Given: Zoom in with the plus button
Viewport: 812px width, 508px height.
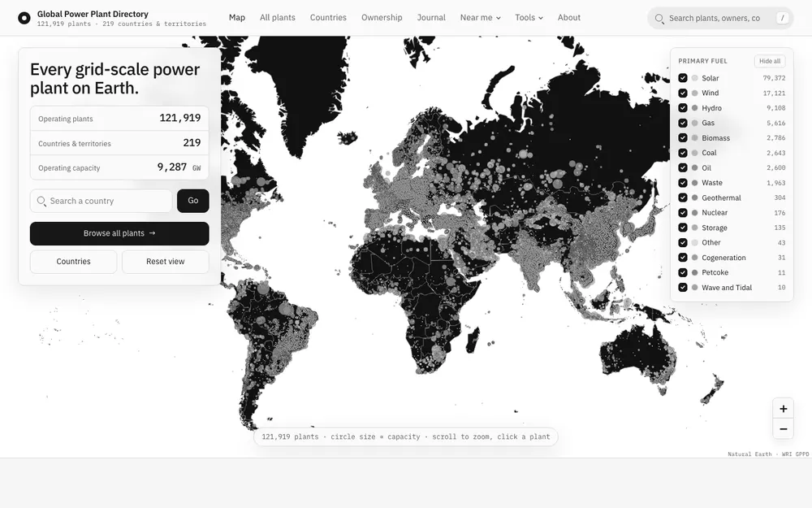Looking at the screenshot, I should (x=783, y=409).
